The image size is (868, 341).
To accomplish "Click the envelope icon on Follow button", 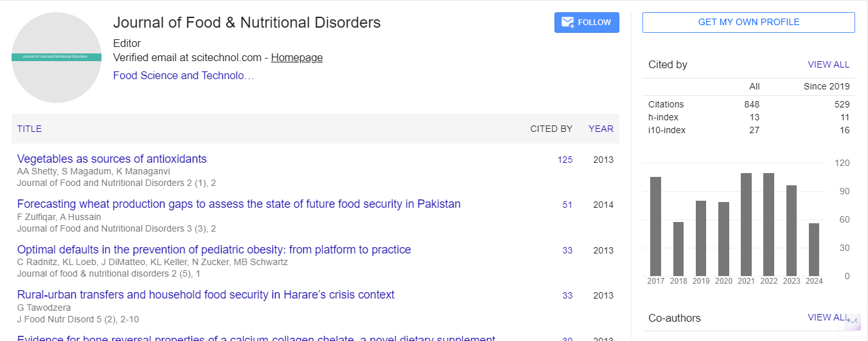I will point(567,23).
